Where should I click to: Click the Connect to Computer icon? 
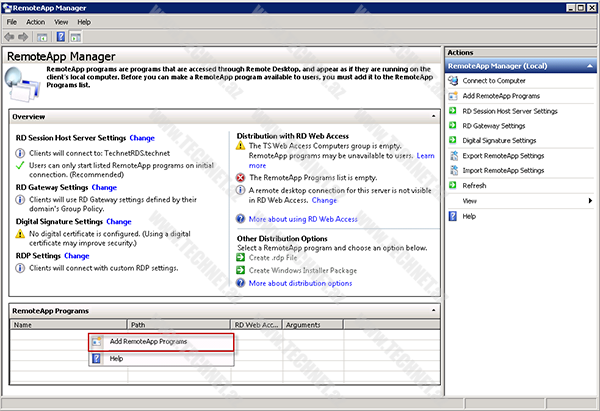453,81
